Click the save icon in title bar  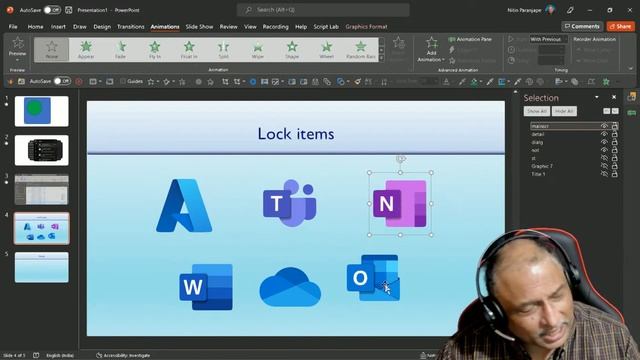point(69,10)
